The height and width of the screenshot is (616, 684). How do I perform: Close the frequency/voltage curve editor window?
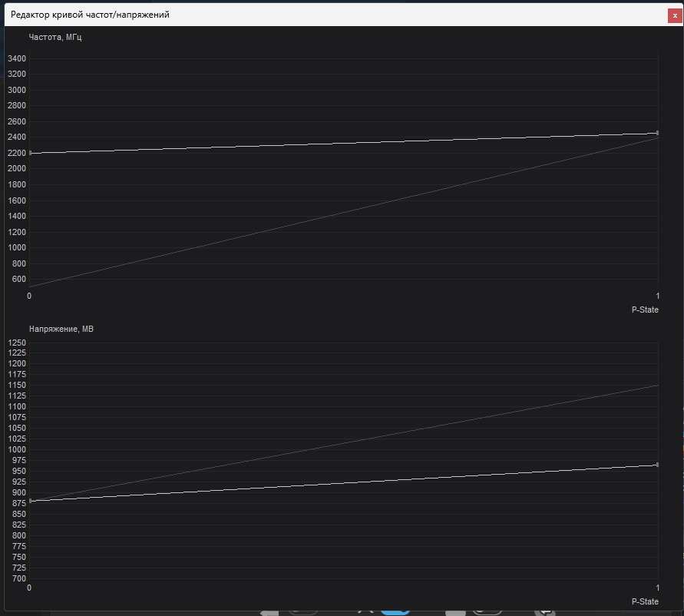click(675, 15)
